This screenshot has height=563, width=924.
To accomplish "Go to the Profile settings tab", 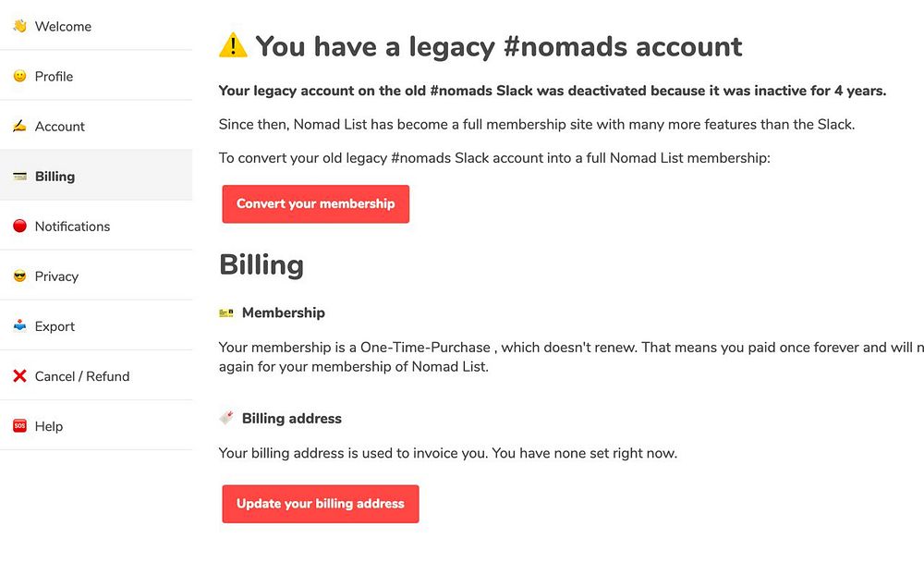I will coord(54,77).
